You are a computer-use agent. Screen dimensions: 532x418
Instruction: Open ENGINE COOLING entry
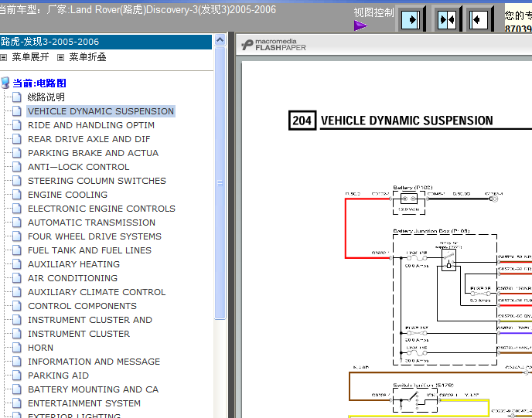pyautogui.click(x=68, y=195)
